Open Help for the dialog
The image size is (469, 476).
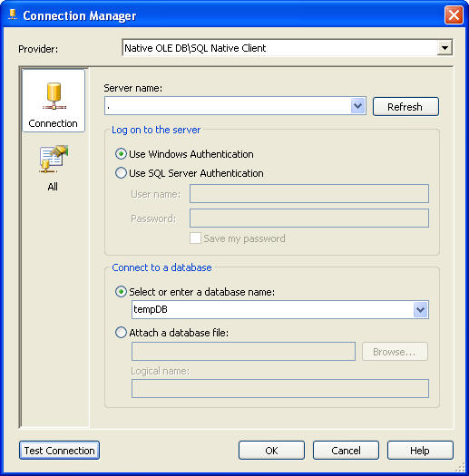pyautogui.click(x=420, y=451)
